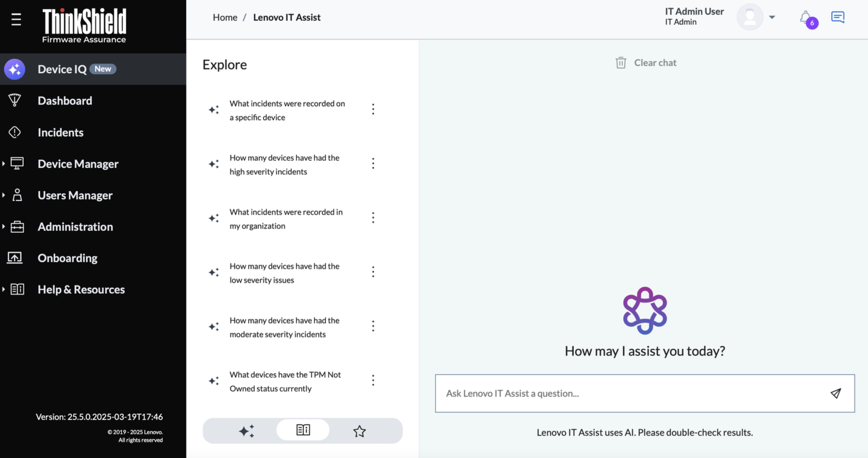Click sparkle icon beside 'high severity incidents' prompt

pyautogui.click(x=214, y=164)
